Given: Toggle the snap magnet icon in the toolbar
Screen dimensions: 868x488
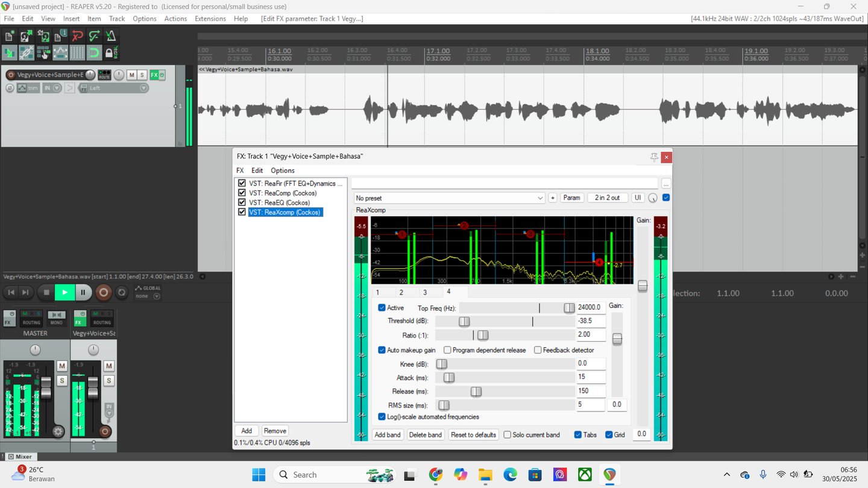Looking at the screenshot, I should click(x=95, y=53).
